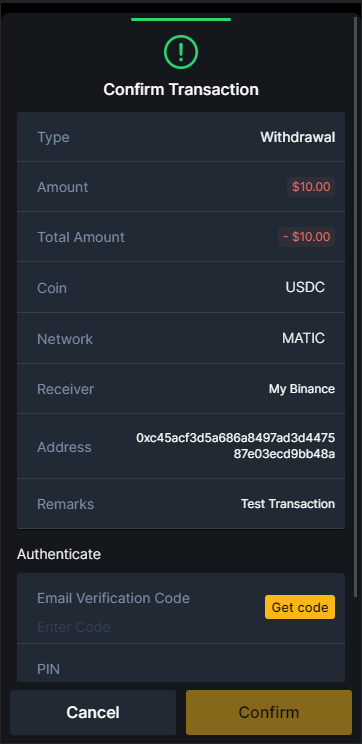
Task: Click the dialog's vertical scrollbar
Action: (356, 307)
